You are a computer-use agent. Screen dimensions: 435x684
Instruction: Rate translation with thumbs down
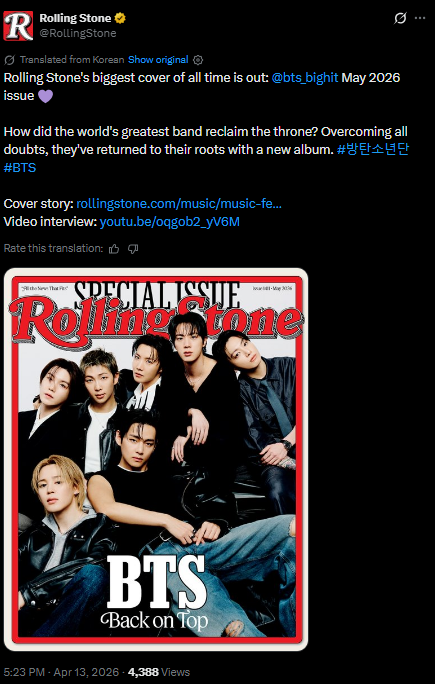point(133,249)
